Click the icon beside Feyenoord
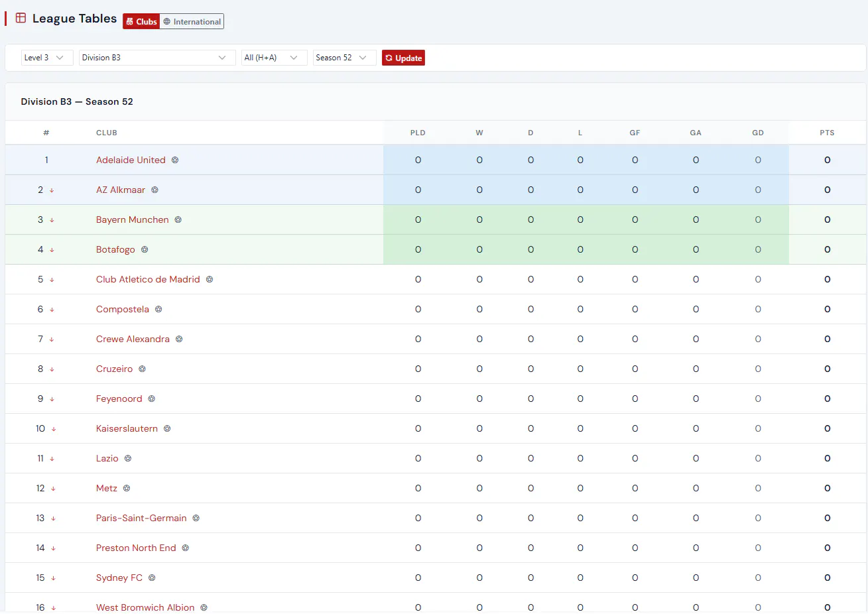The image size is (868, 614). [152, 399]
